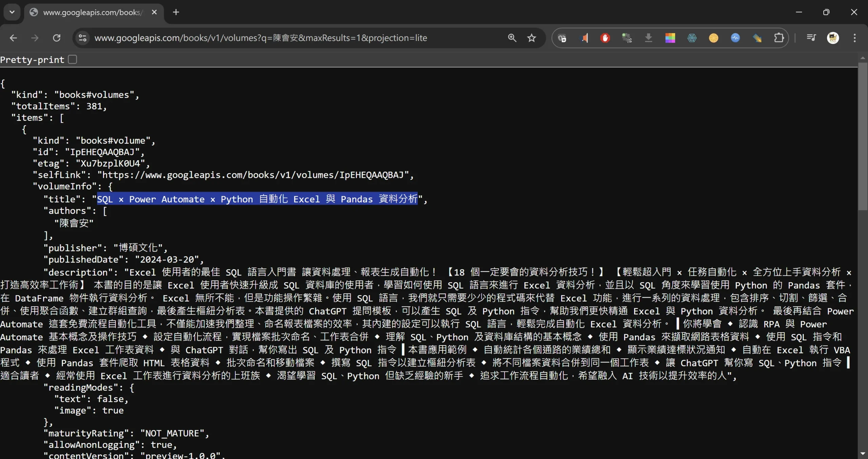The height and width of the screenshot is (459, 868).
Task: Click the "readingModes": { line
Action: coord(89,388)
